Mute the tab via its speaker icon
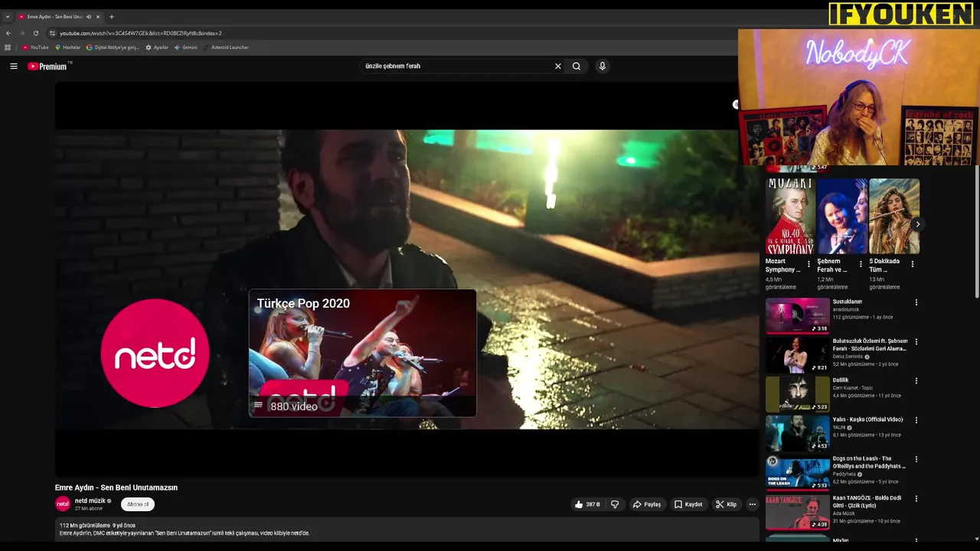Image resolution: width=980 pixels, height=551 pixels. tap(89, 17)
